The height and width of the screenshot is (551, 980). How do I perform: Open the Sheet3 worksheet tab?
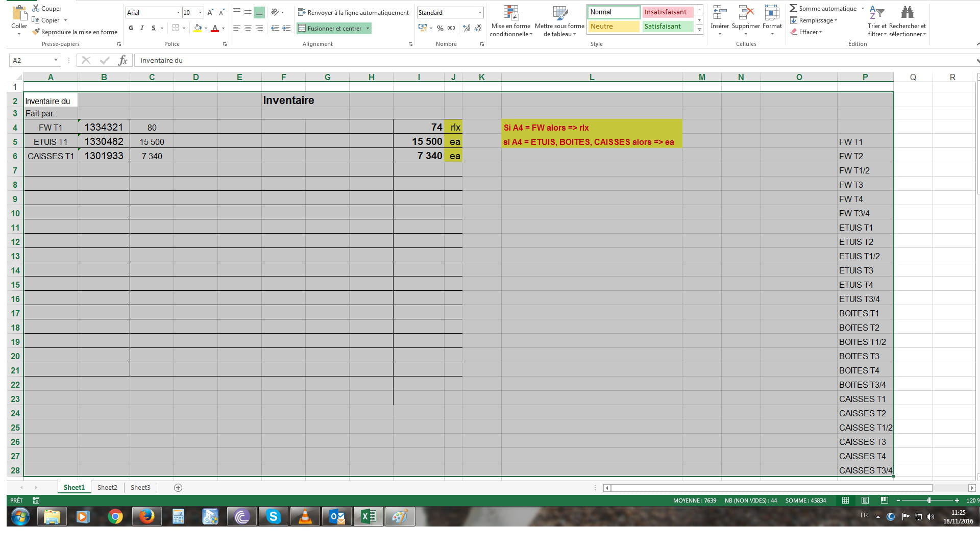tap(140, 487)
